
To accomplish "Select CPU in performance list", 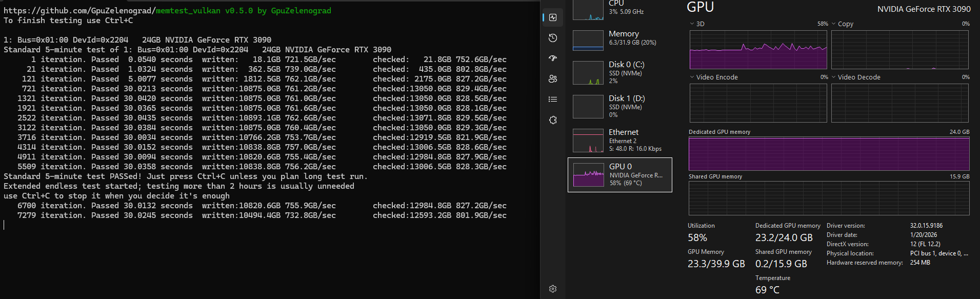I will coord(620,9).
